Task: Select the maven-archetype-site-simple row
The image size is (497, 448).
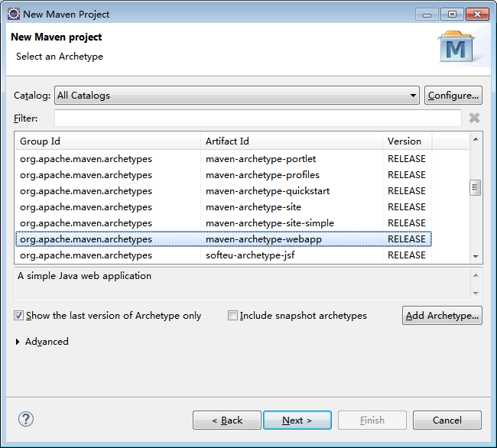Action: click(223, 223)
